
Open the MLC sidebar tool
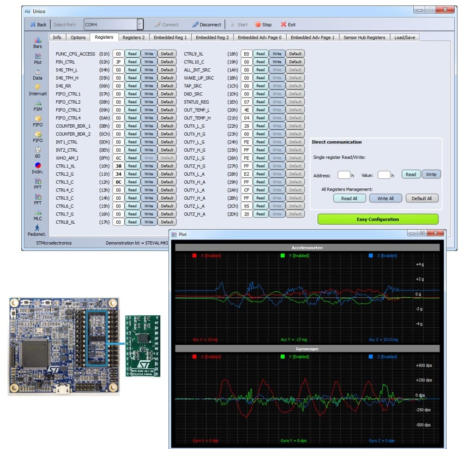coord(38,214)
